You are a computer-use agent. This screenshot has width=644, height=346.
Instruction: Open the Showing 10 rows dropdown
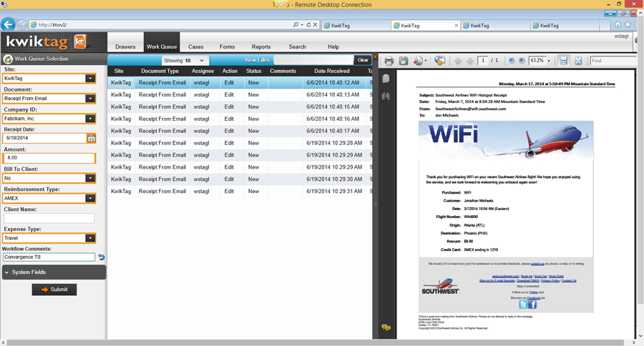[185, 60]
